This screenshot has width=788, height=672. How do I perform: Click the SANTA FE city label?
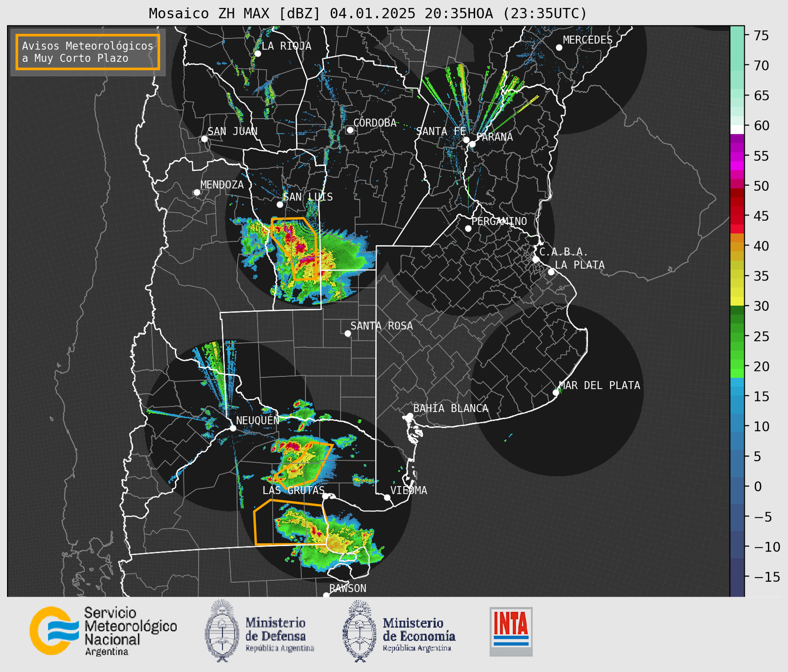pyautogui.click(x=441, y=131)
